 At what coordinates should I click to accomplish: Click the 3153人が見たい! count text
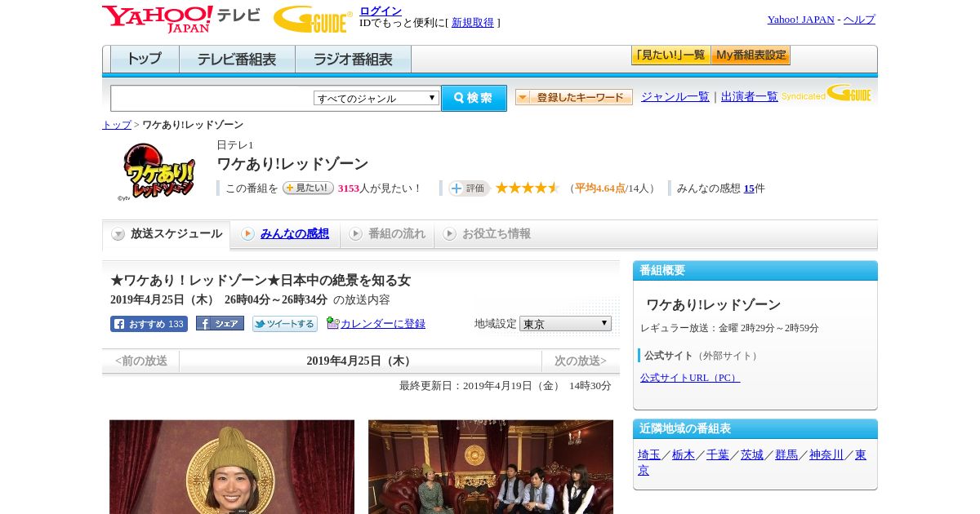click(379, 188)
